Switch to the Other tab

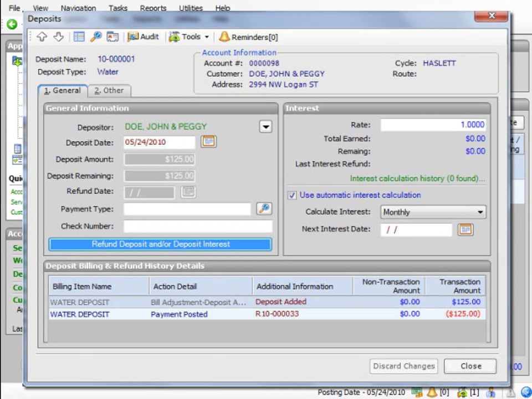pos(109,90)
